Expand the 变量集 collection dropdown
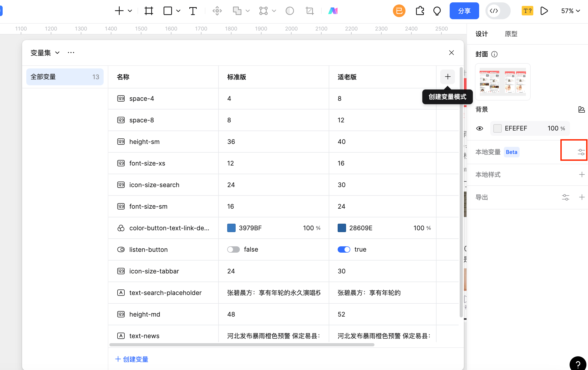 (57, 53)
